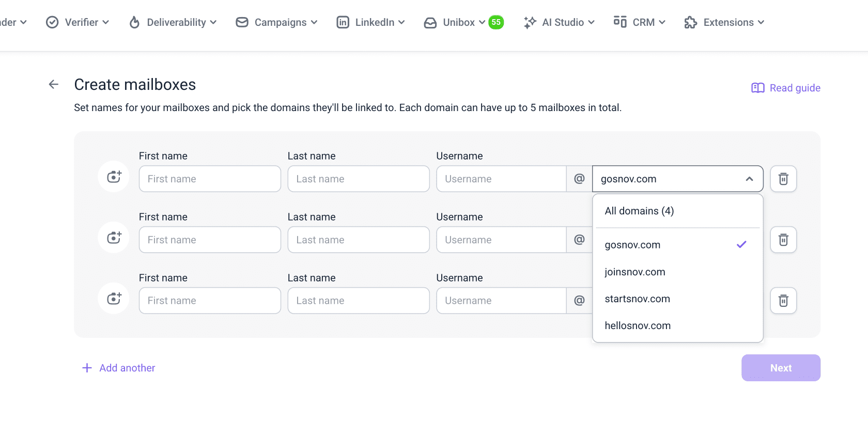This screenshot has height=435, width=868.
Task: Select joinsnov.com from the domain list
Action: pyautogui.click(x=635, y=272)
